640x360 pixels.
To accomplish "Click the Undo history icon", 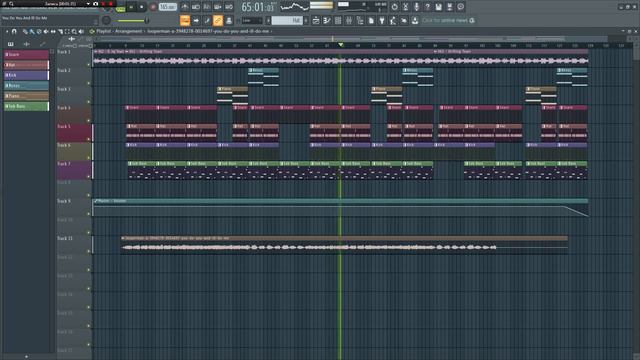I will 395,7.
